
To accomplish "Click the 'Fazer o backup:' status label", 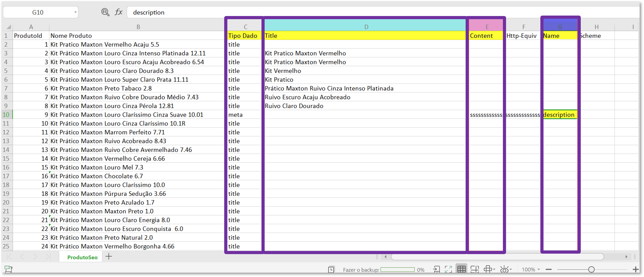I will click(361, 270).
